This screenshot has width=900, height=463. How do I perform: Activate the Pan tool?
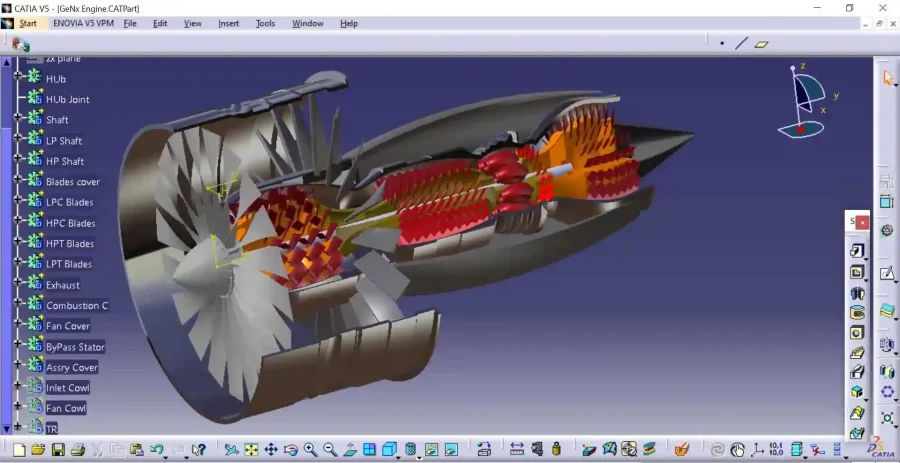click(271, 450)
